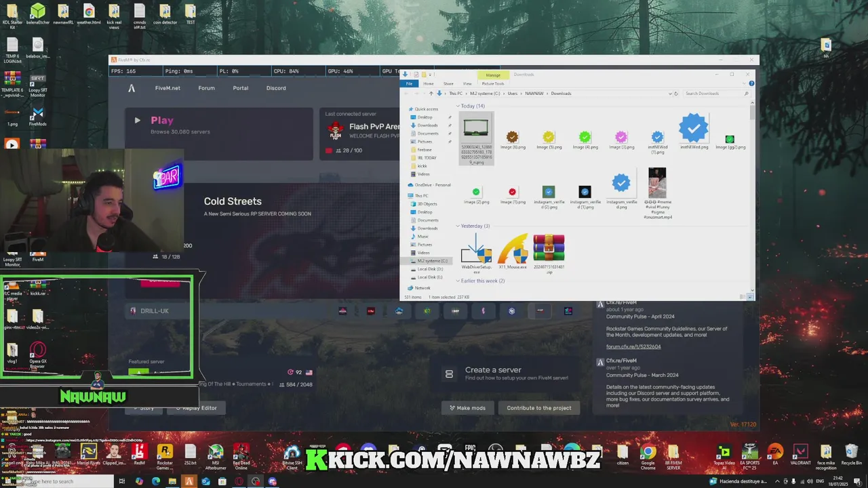This screenshot has height=488, width=868.
Task: Open IRL TODAY folder in Quick access
Action: 426,158
